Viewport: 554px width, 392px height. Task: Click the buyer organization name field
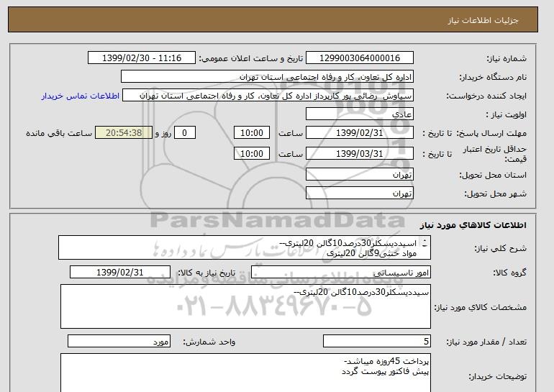[267, 77]
